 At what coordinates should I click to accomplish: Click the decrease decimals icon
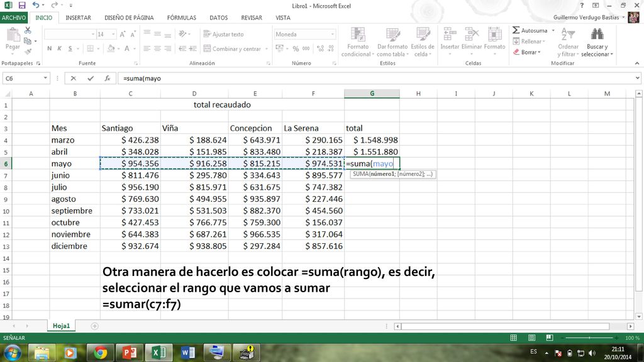[x=331, y=48]
